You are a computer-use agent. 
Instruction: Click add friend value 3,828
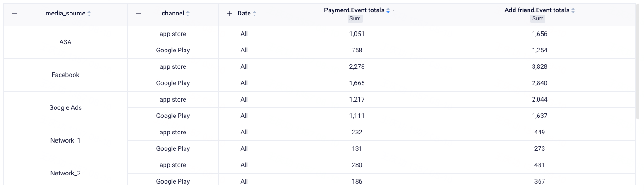click(539, 67)
